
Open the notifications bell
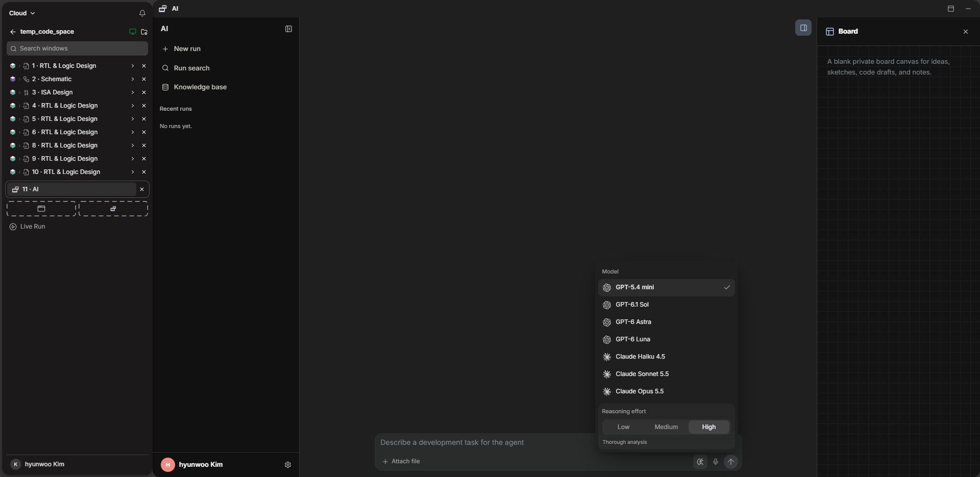coord(142,13)
